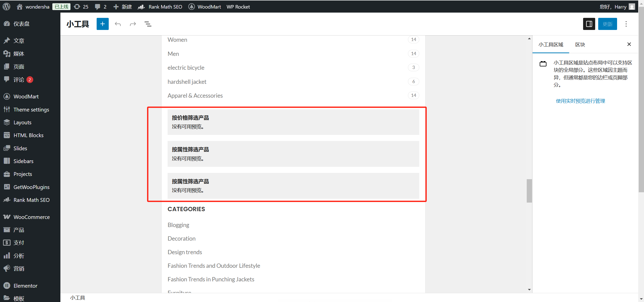Collapse the 小工具区域 settings panel

coord(629,44)
